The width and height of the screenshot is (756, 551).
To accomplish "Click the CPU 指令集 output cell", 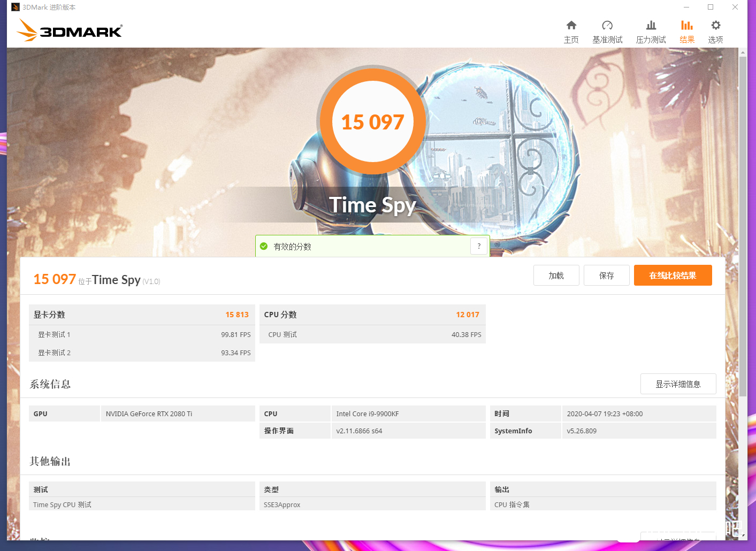I will pos(603,504).
